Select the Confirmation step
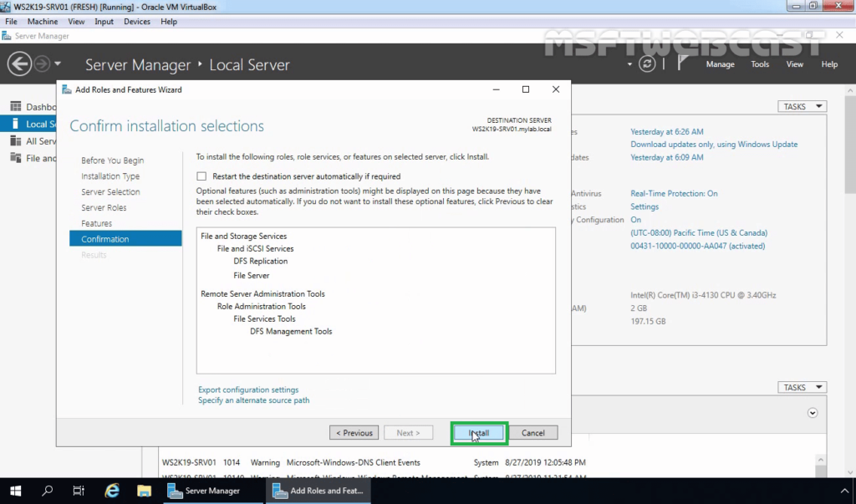 pos(125,238)
